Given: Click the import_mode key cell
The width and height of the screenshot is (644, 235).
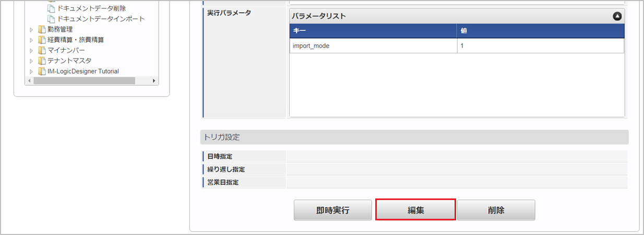Looking at the screenshot, I should tap(374, 46).
